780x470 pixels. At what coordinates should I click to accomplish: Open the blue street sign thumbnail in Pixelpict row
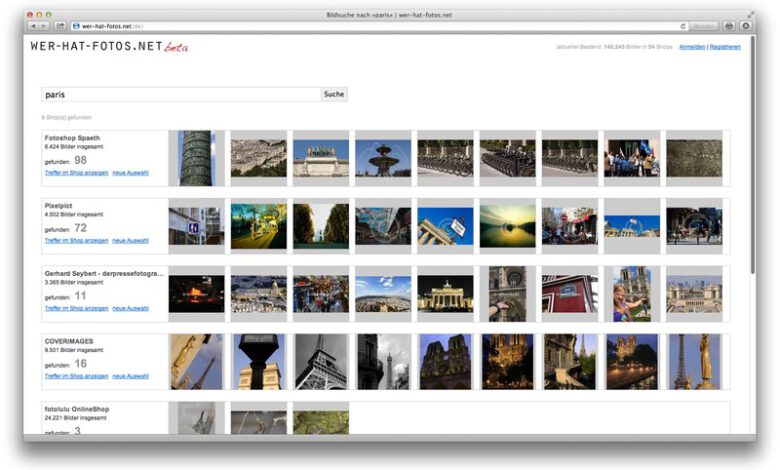[x=196, y=226]
